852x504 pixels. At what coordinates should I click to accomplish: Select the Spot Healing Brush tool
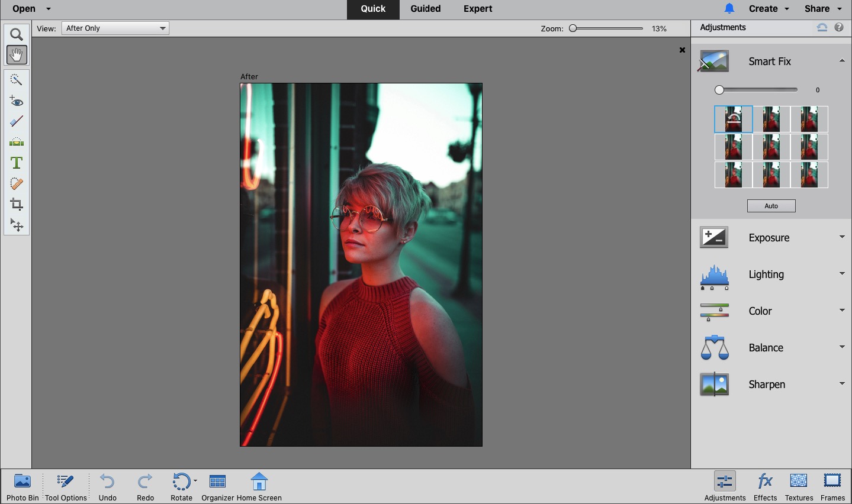(x=17, y=183)
